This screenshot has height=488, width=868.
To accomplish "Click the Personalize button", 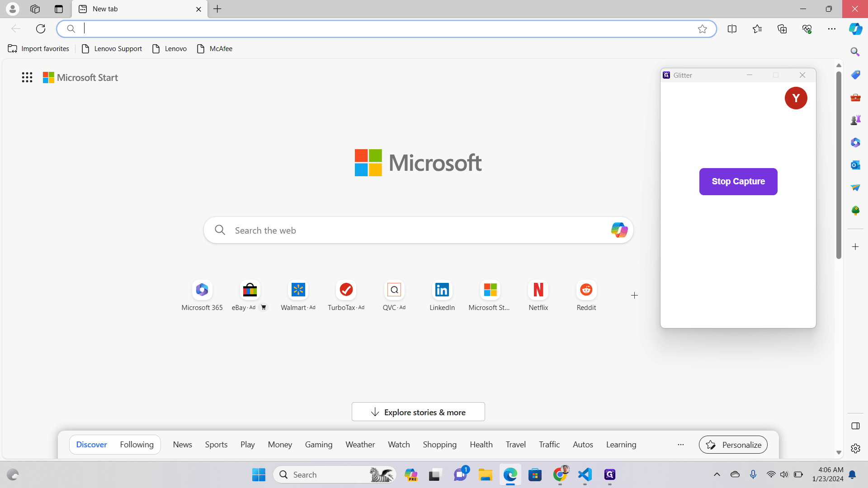I will click(x=733, y=445).
